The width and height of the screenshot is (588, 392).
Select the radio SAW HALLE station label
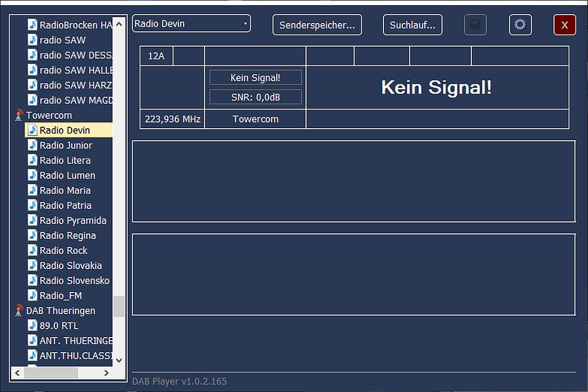(76, 70)
